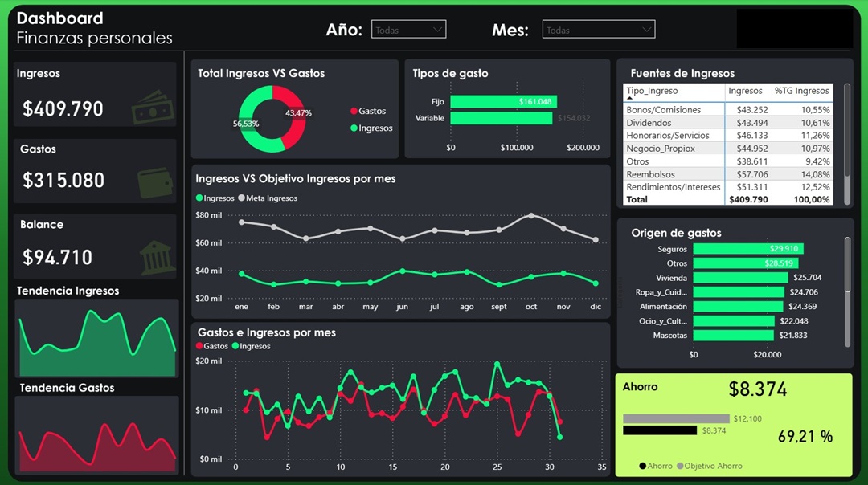Image resolution: width=868 pixels, height=485 pixels.
Task: Click the black Ahorro legend marker
Action: pos(643,466)
